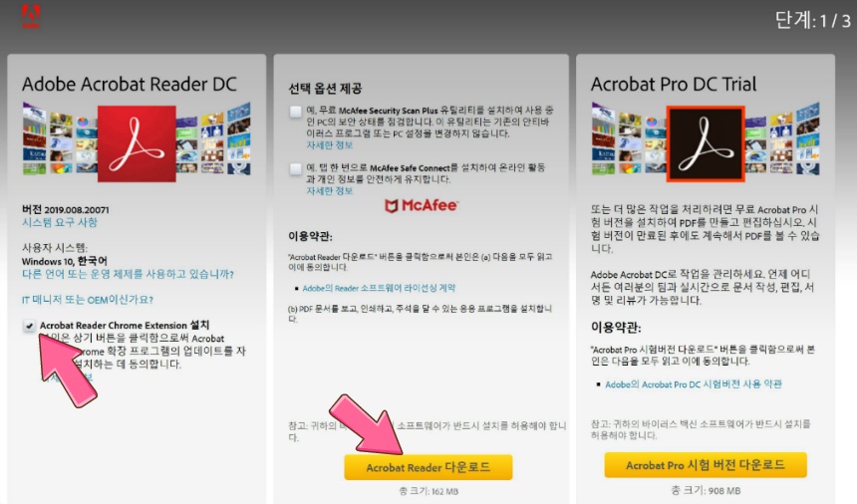Open the IT 매니저 또는 OEM이신가요? link
This screenshot has height=504, width=857.
[88, 300]
